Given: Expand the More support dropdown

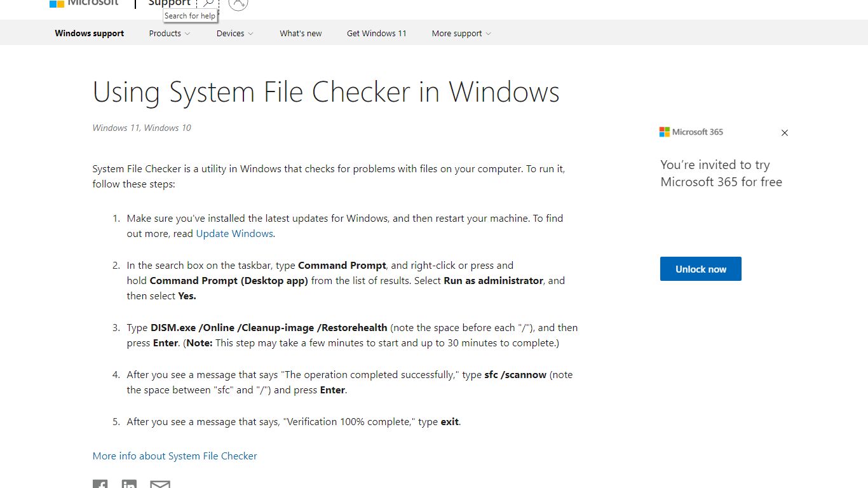Looking at the screenshot, I should [461, 33].
